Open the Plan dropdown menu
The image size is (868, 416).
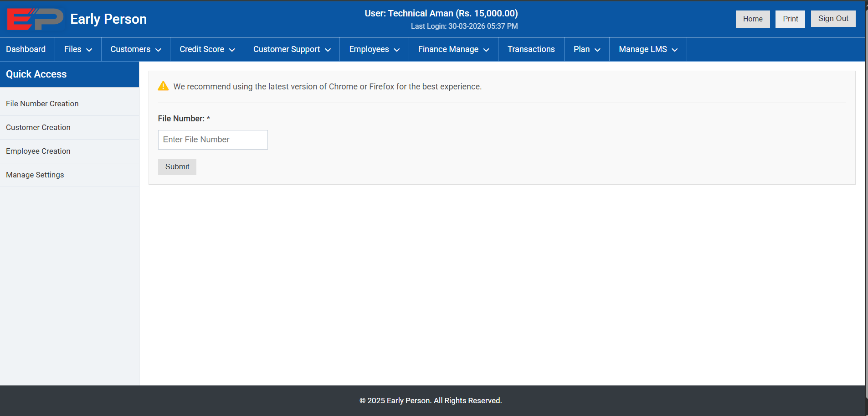[586, 49]
